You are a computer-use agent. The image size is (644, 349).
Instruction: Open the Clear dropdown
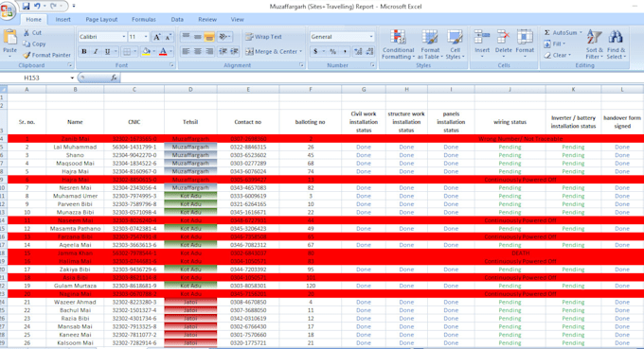[557, 55]
